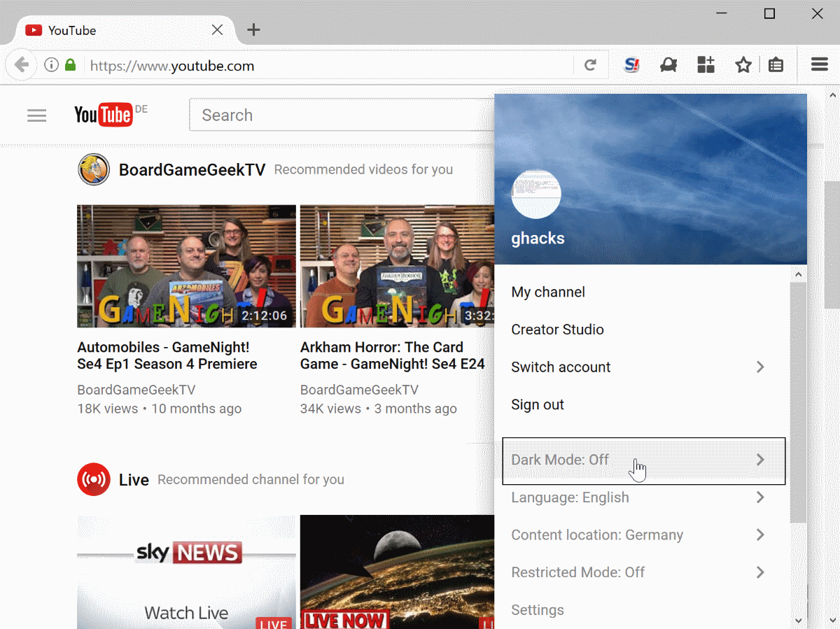Click the account menu scrollbar thumb

point(798,402)
